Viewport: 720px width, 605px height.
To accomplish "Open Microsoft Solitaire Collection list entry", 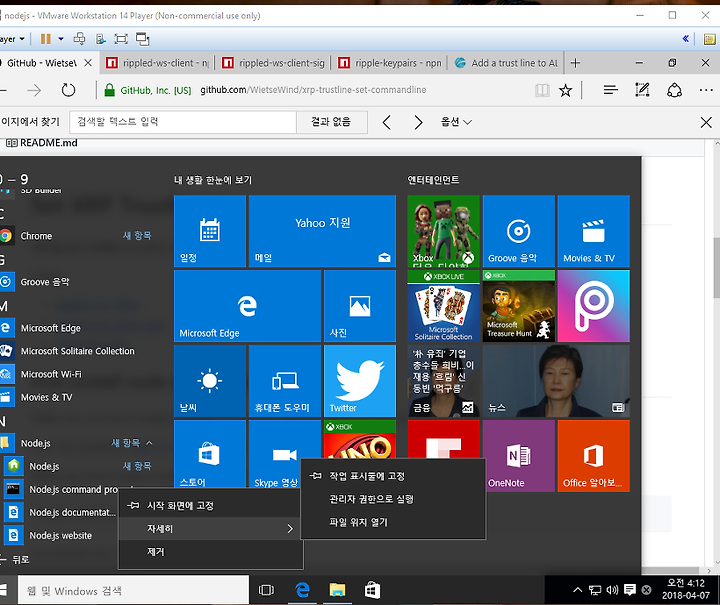I will point(78,351).
